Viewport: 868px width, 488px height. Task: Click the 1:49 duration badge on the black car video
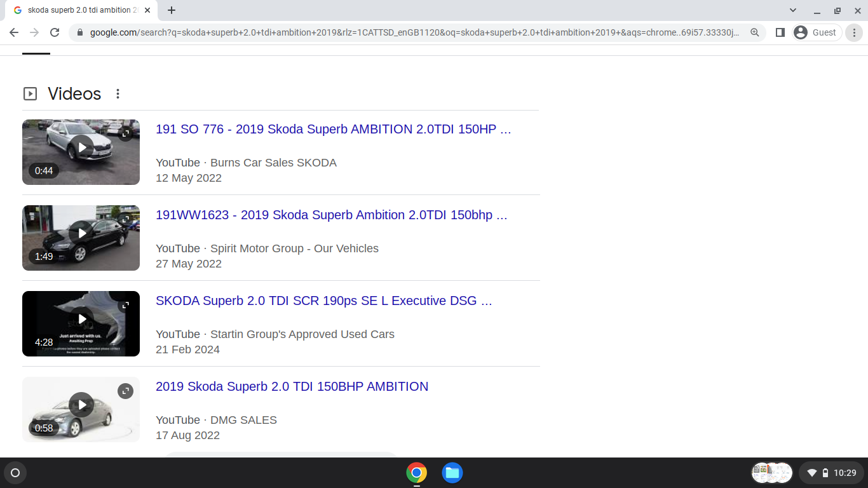(42, 257)
